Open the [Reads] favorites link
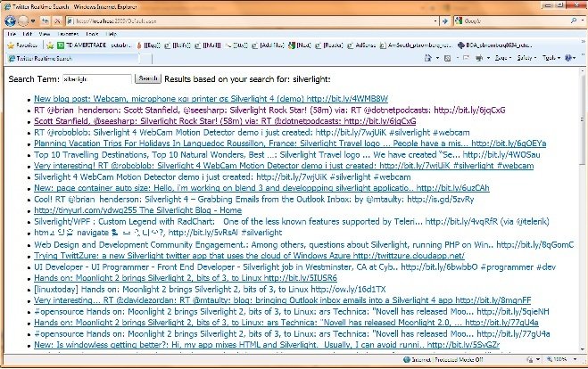 point(329,45)
